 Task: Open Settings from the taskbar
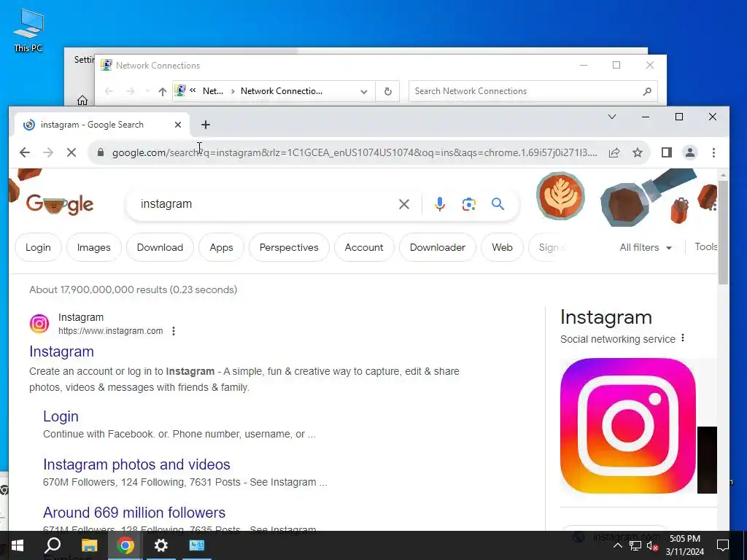click(x=161, y=545)
